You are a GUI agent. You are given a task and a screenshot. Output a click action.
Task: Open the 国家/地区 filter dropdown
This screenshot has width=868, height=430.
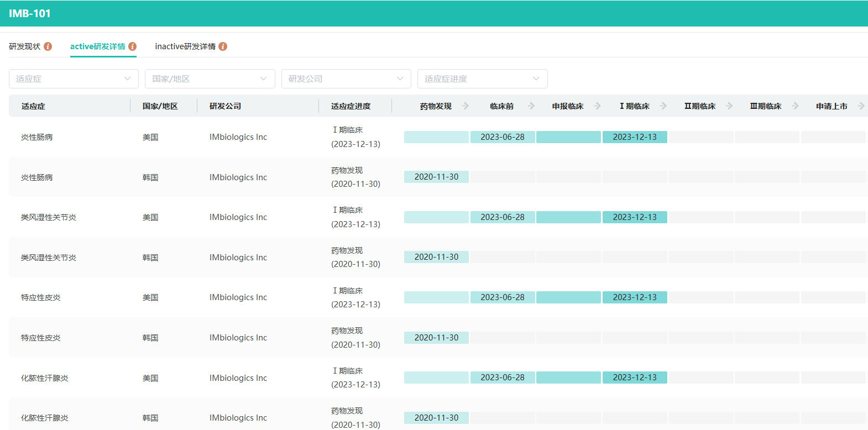(x=210, y=78)
